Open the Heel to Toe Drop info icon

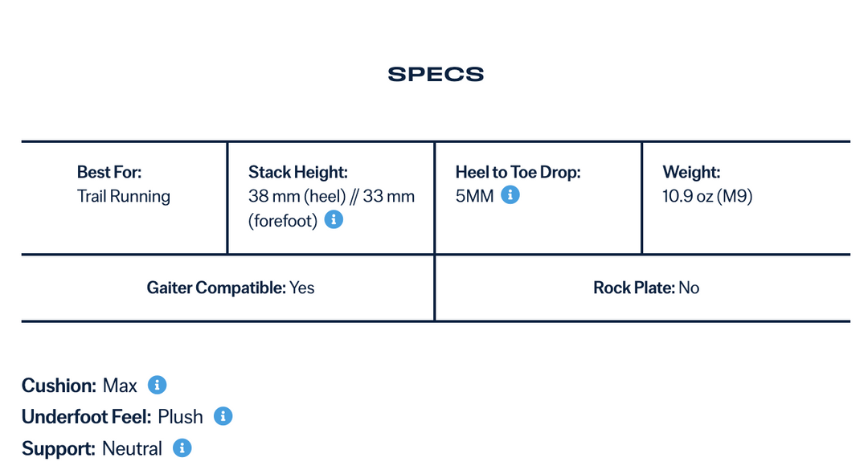click(x=510, y=195)
